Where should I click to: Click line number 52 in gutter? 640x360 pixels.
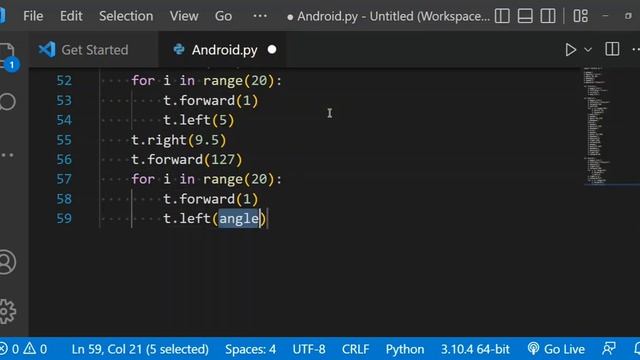tap(64, 80)
